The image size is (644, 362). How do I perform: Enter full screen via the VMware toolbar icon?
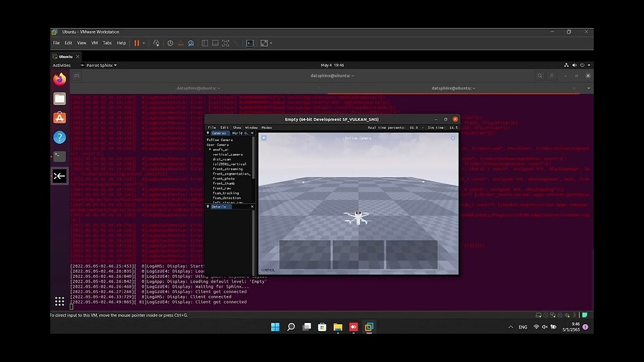click(225, 43)
